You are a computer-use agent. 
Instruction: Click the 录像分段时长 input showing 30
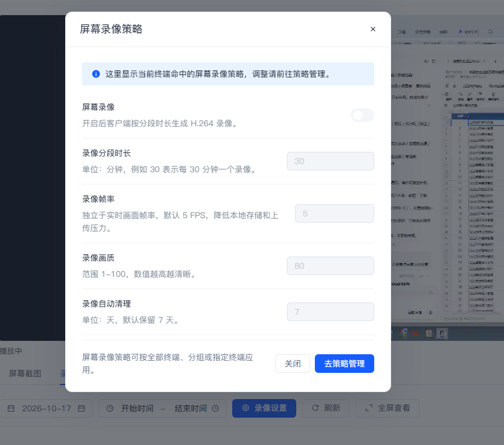pos(331,161)
